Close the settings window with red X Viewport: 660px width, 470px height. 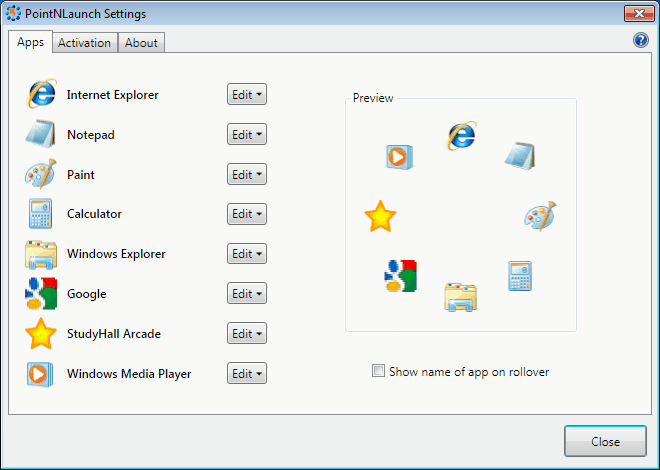point(639,13)
